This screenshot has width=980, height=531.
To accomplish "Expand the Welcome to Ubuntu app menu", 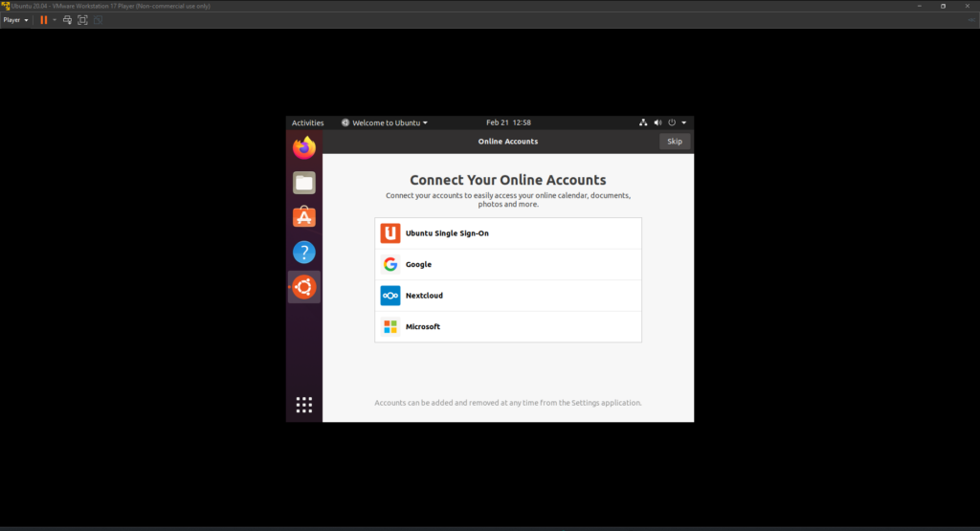I will 385,122.
